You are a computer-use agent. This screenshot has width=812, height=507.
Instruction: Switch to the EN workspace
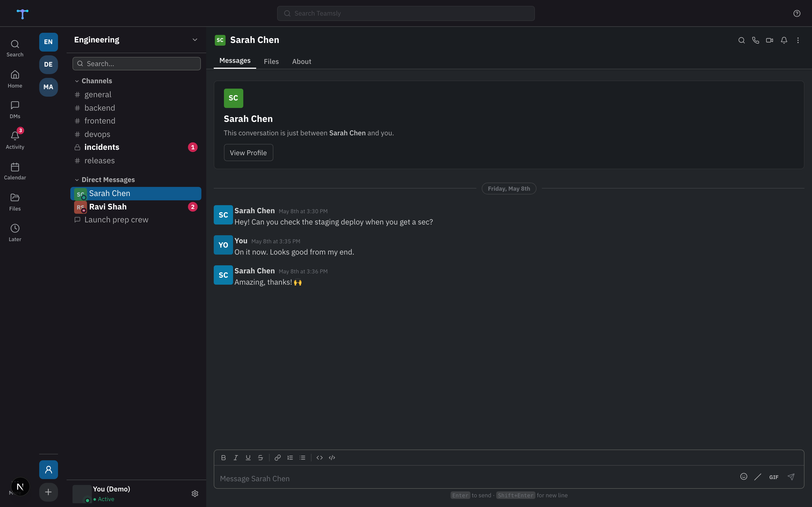pos(48,42)
